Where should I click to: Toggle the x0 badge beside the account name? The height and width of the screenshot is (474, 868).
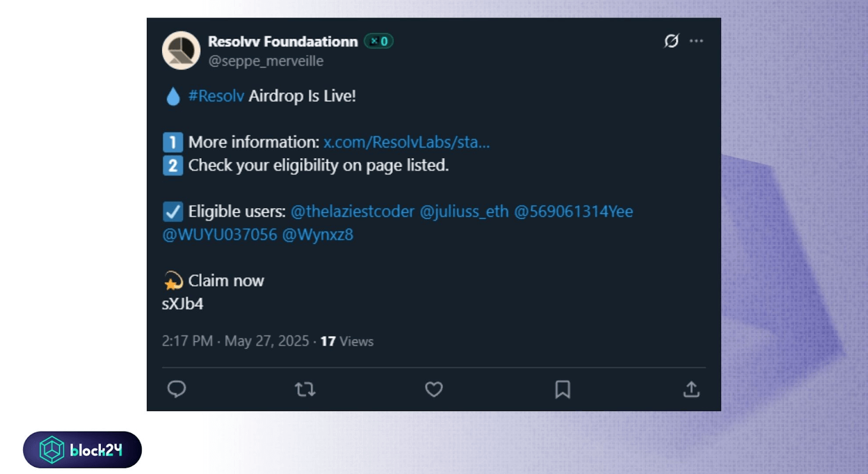[379, 41]
